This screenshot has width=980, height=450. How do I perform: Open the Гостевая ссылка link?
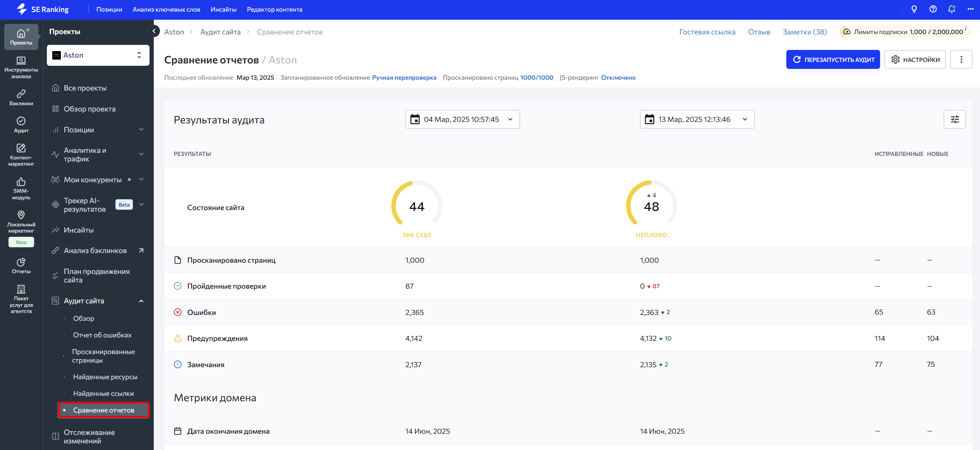click(x=707, y=32)
